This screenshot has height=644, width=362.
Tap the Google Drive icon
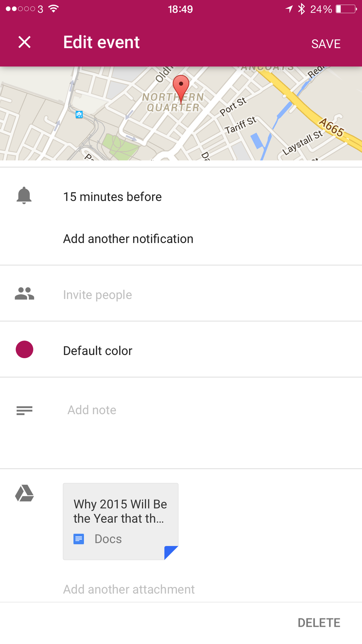(25, 493)
